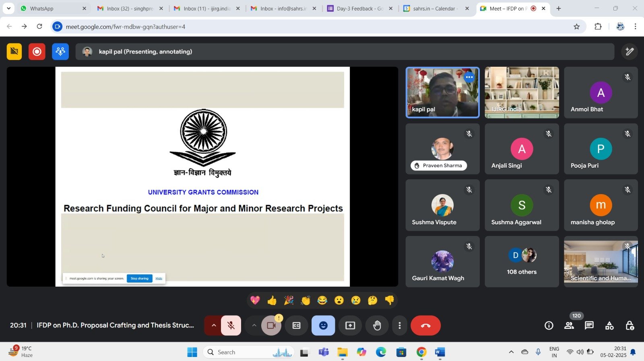Expand video settings arrow beside camera
Viewport: 644px width, 361px height.
pos(254,326)
